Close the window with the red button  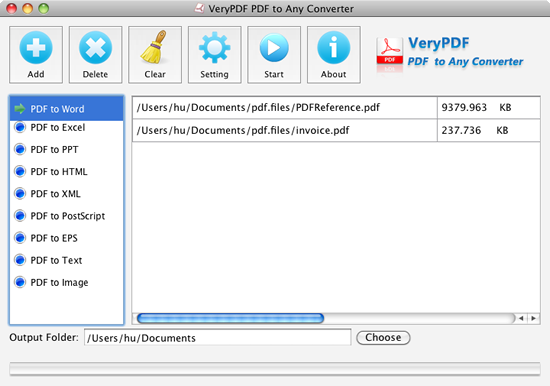12,8
